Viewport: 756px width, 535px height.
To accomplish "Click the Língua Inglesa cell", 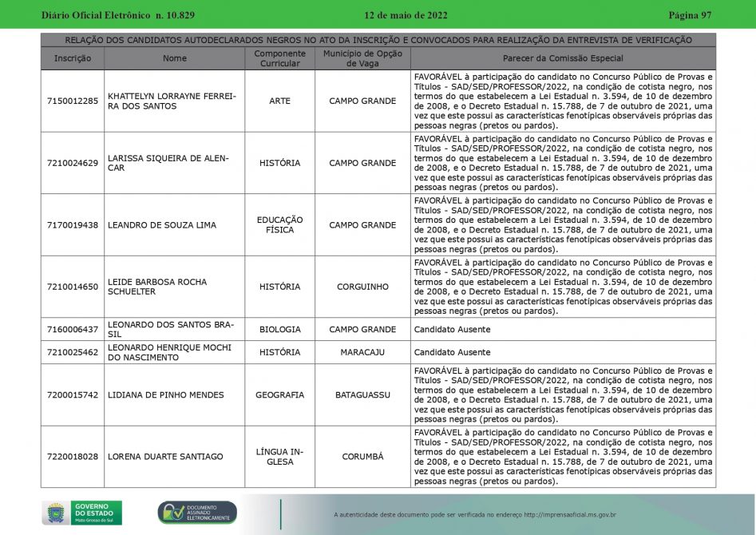I will click(279, 457).
